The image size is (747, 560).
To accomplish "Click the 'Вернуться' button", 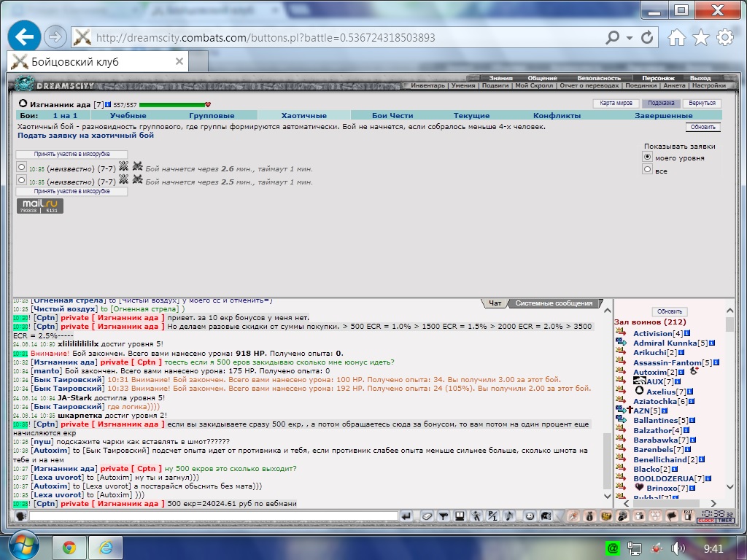I will pyautogui.click(x=702, y=104).
